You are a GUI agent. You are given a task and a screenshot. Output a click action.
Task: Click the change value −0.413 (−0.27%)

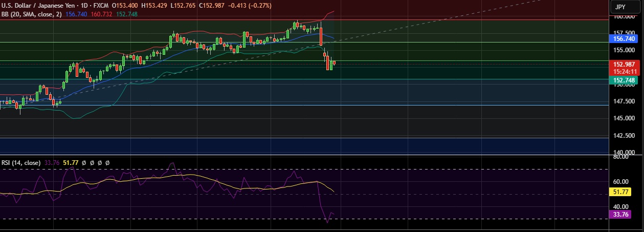250,6
